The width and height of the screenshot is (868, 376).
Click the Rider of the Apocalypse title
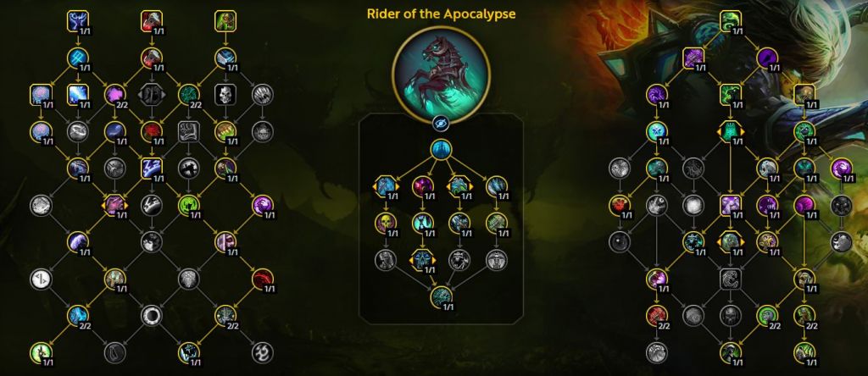click(x=441, y=14)
